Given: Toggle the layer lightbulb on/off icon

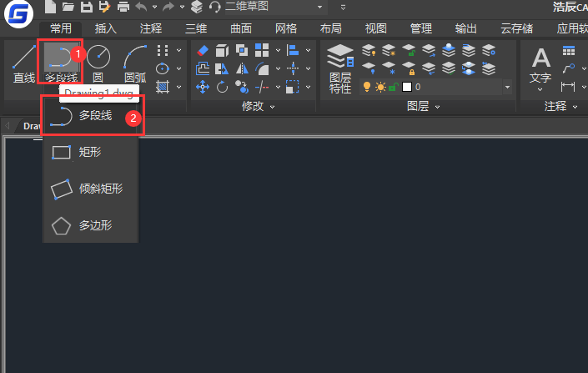Looking at the screenshot, I should tap(367, 87).
